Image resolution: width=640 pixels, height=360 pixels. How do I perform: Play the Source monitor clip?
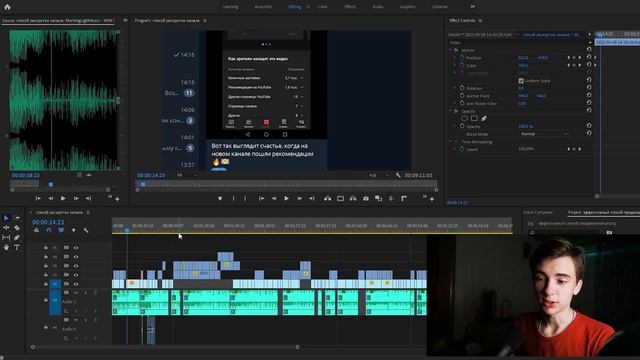pos(63,198)
